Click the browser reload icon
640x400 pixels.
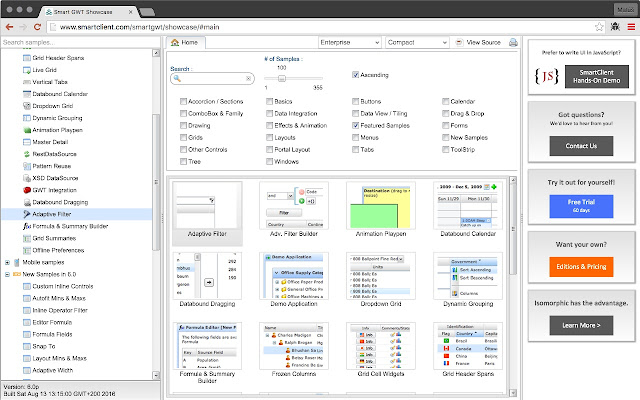point(35,27)
